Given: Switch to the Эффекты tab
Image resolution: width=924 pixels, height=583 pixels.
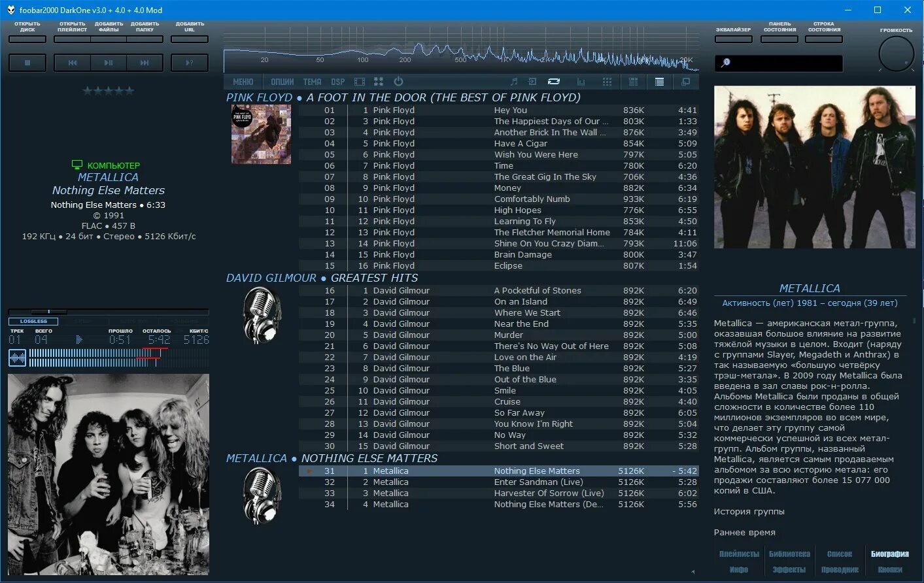Looking at the screenshot, I should point(789,569).
